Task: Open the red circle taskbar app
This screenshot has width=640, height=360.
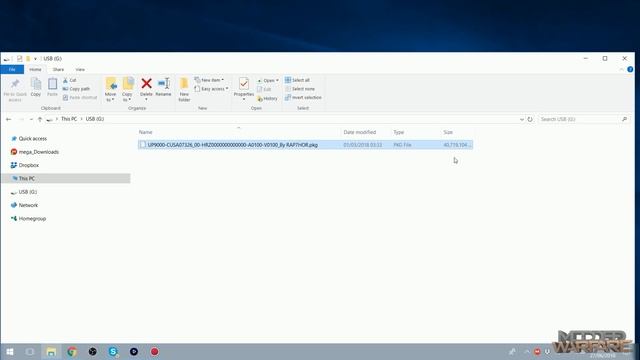Action: (154, 351)
